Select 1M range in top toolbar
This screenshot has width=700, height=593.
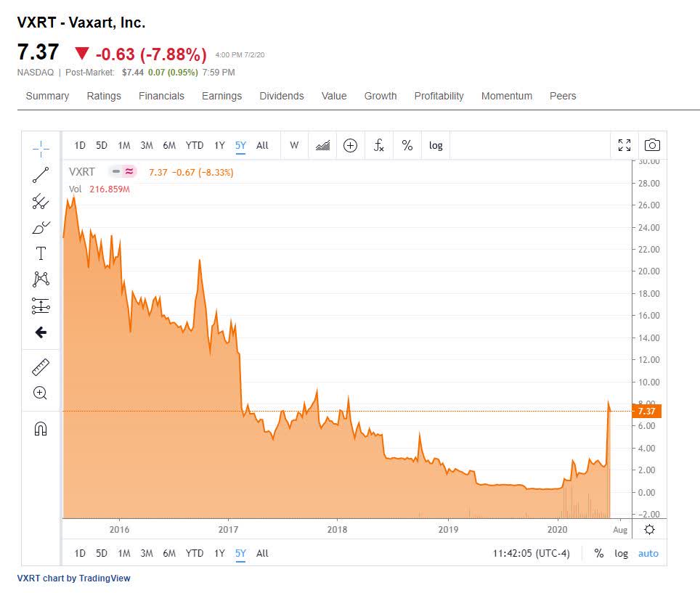(x=124, y=145)
